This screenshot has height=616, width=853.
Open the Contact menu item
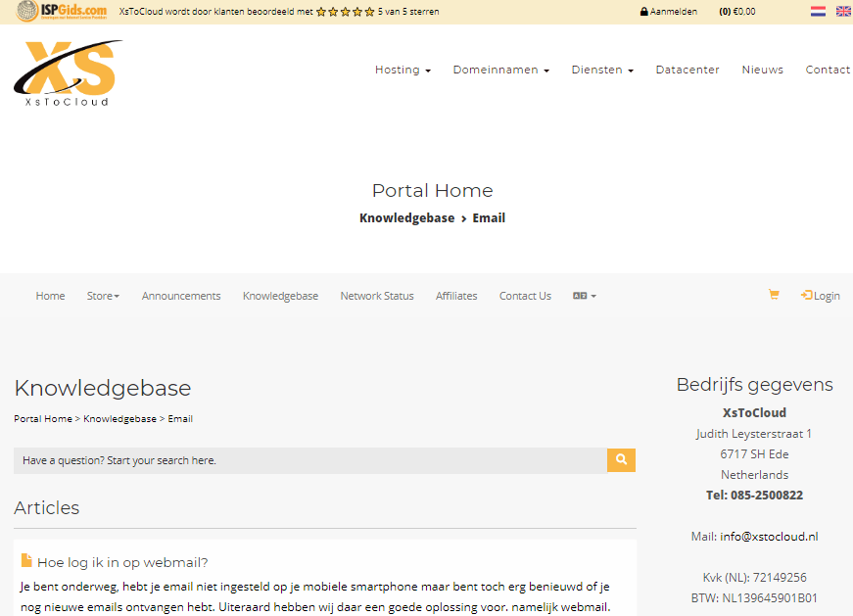pos(828,70)
